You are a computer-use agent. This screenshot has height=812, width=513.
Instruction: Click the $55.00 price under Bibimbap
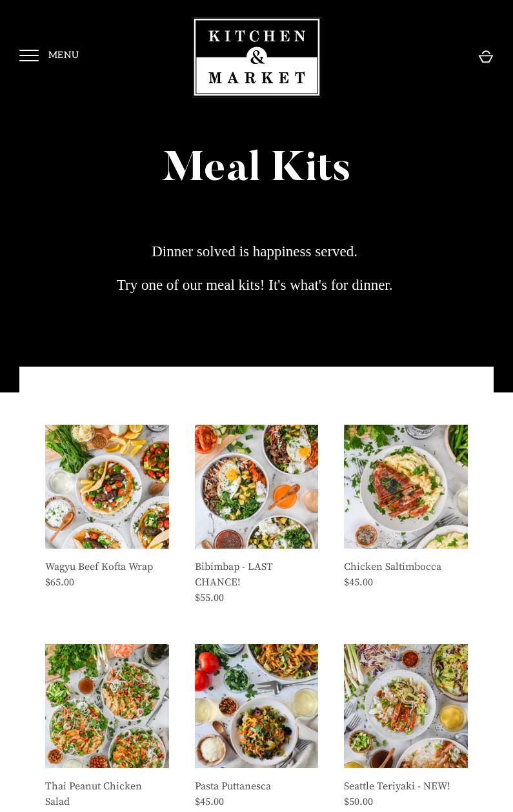[x=209, y=598]
